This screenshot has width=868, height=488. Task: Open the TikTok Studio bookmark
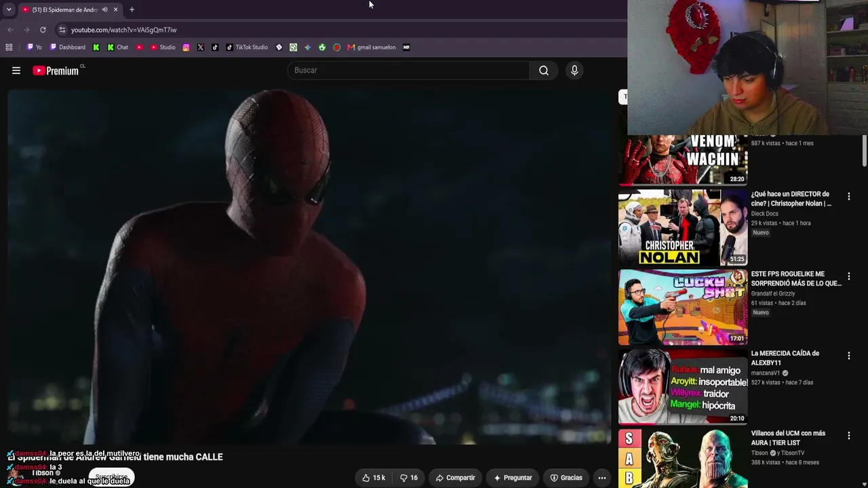point(247,47)
